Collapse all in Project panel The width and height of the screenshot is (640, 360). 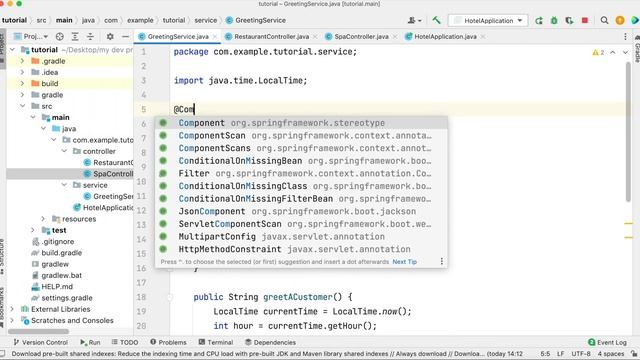click(90, 36)
